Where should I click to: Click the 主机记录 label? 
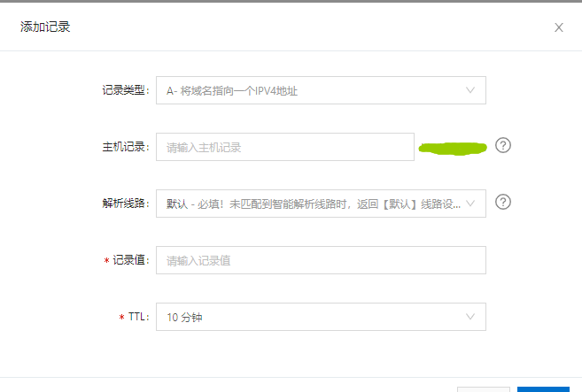click(x=126, y=147)
